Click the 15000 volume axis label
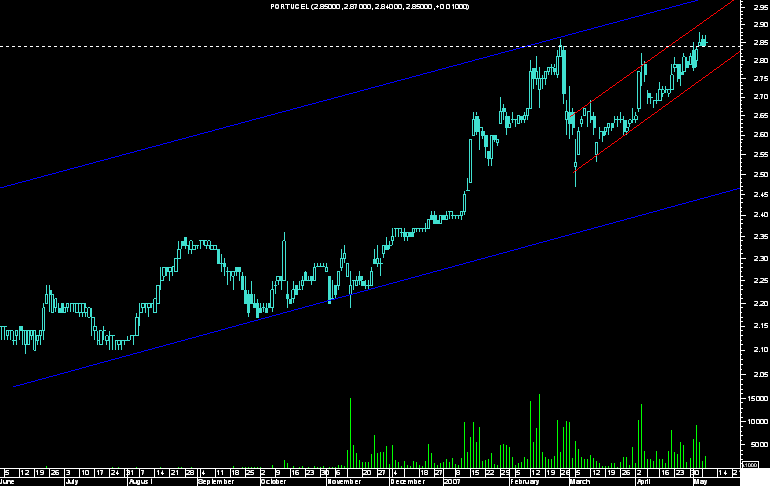Image resolution: width=770 pixels, height=486 pixels. coord(758,399)
